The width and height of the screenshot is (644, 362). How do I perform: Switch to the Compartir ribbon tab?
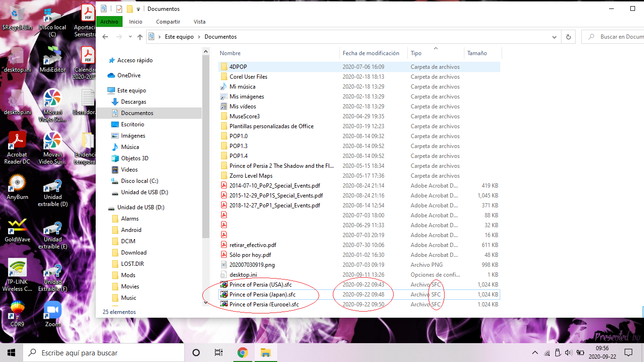(168, 22)
